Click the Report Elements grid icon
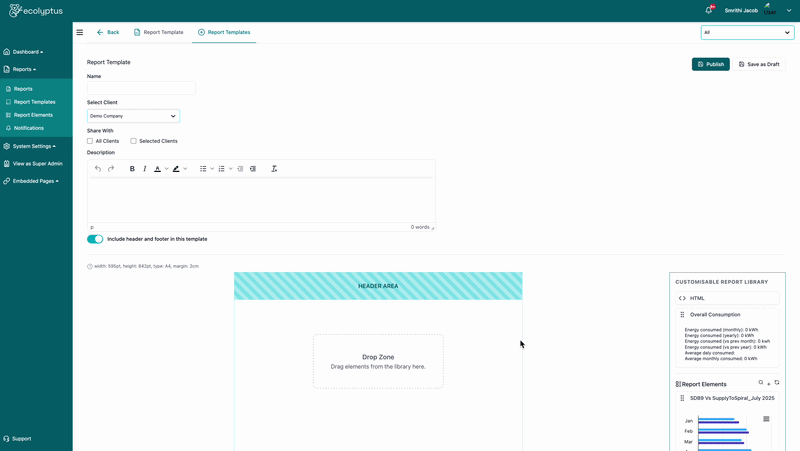This screenshot has height=451, width=800. (8, 115)
